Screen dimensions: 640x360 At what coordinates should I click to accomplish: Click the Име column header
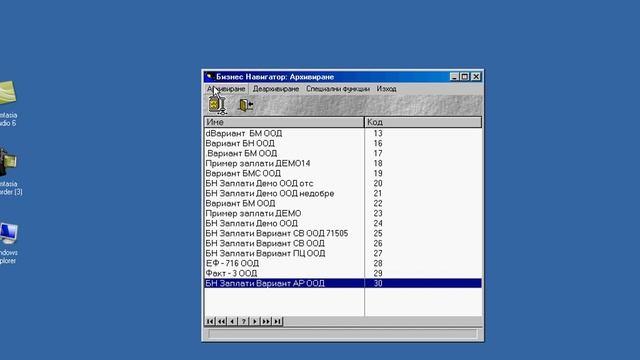point(284,122)
